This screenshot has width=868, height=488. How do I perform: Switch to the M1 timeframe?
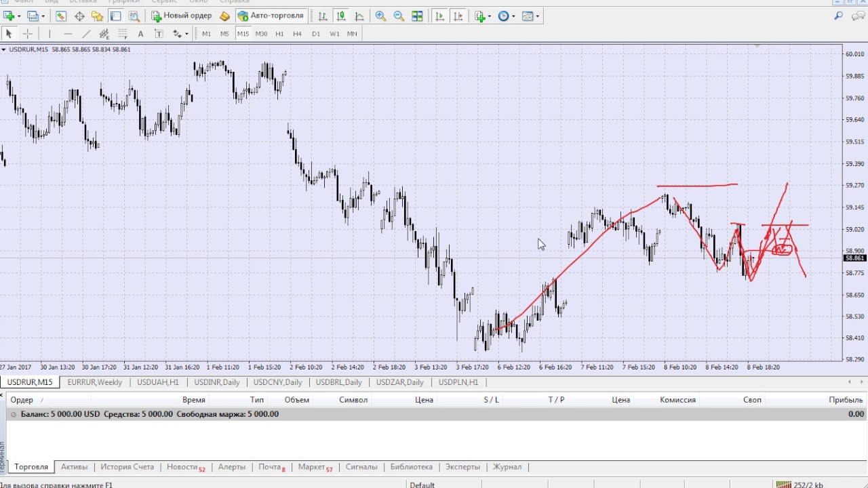coord(206,33)
